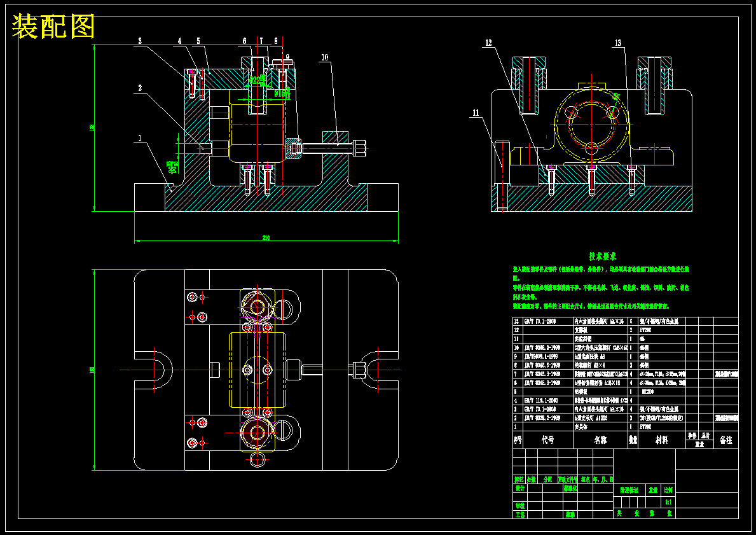Click the yellow 装配图 drawing title
The height and width of the screenshot is (535, 756).
(53, 27)
